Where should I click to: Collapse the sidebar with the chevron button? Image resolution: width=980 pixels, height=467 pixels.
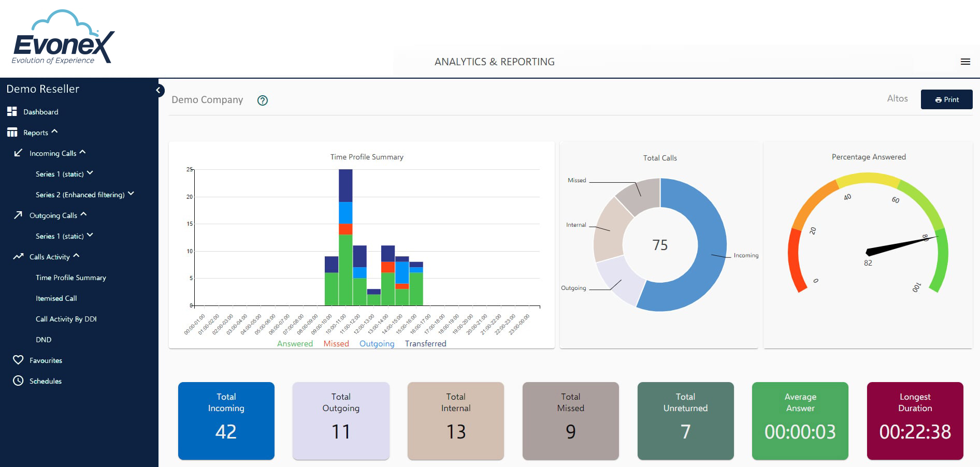point(159,90)
